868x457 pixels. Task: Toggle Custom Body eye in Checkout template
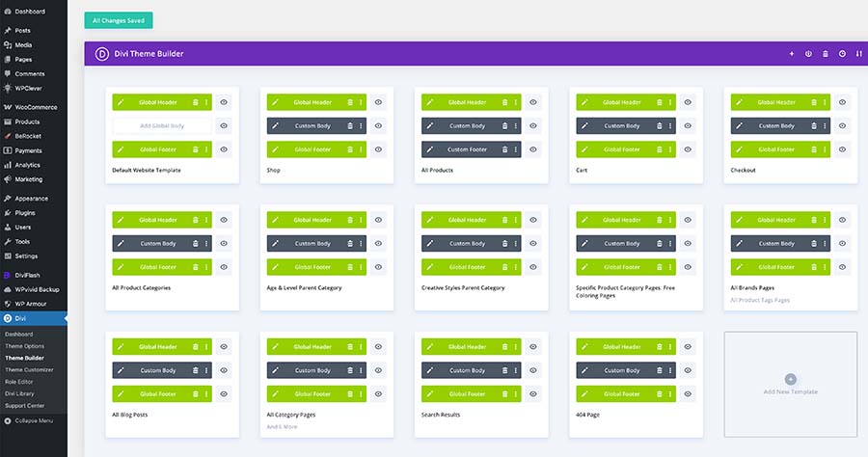842,125
